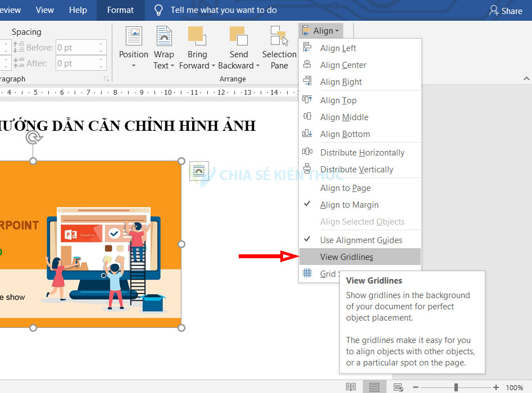Select the Web Layout view icon
The image size is (532, 393).
(x=398, y=387)
